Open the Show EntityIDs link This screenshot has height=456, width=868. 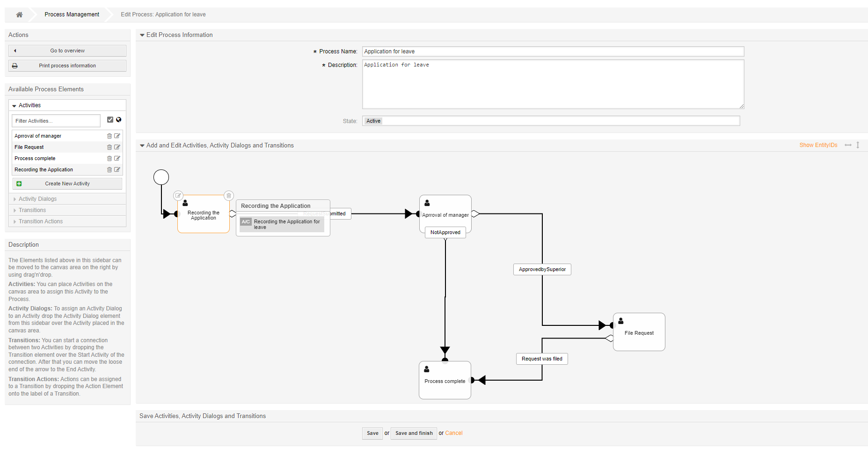(818, 145)
